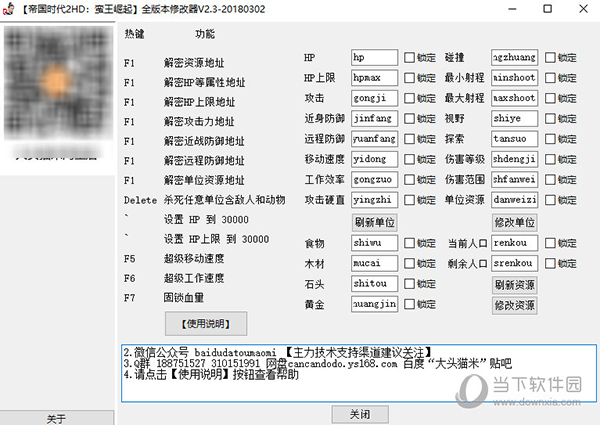Screen dimensions: 600x425
Task: Click the 修改单位 button
Action: click(515, 222)
